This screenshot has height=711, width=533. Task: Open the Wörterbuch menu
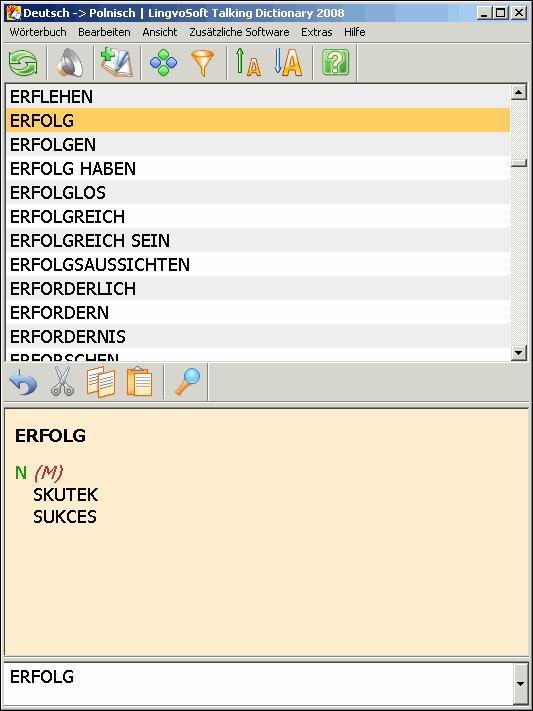(38, 32)
